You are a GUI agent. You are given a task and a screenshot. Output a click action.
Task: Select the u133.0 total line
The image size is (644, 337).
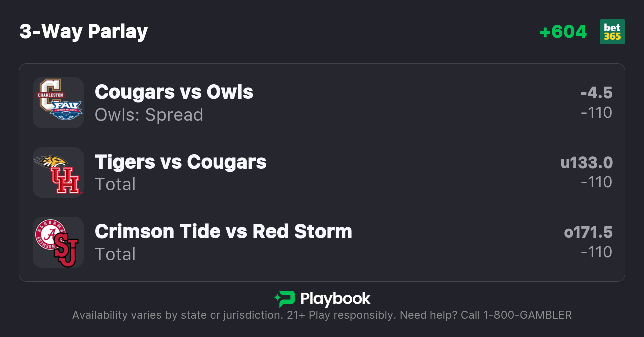tap(586, 163)
